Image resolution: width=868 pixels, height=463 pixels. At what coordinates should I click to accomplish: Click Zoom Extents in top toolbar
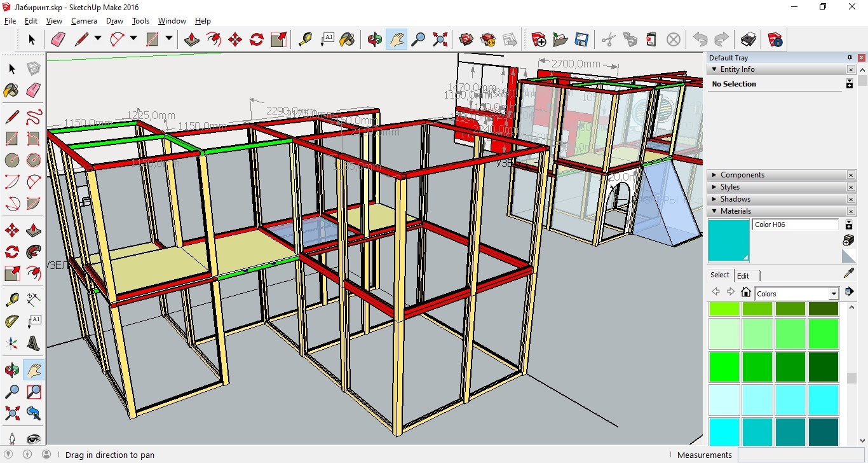pos(440,39)
